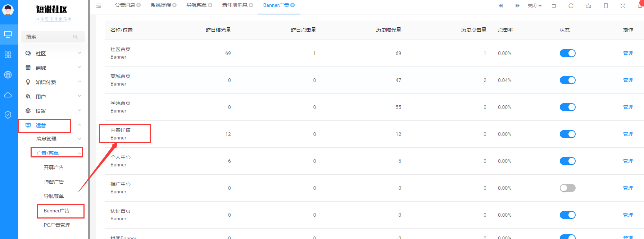
Task: Close the 公告消息 tab
Action: (x=139, y=5)
